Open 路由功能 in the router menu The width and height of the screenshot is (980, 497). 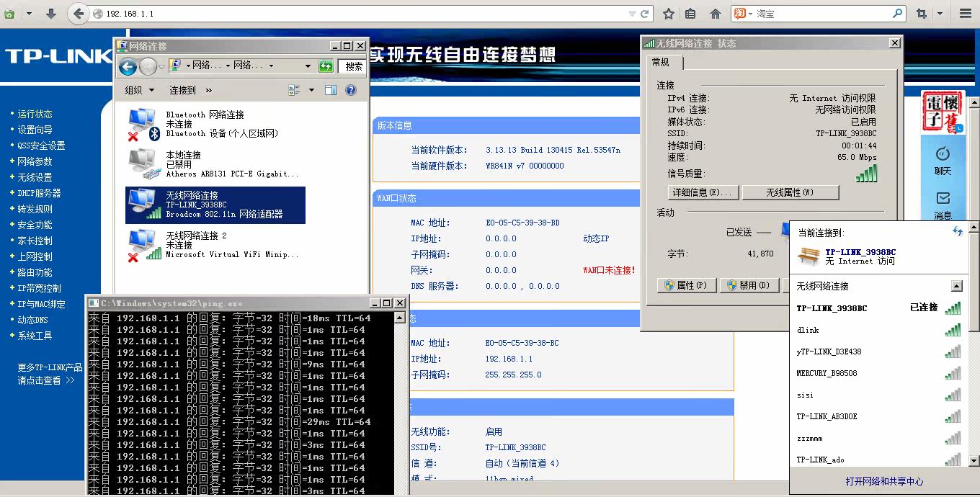coord(35,272)
